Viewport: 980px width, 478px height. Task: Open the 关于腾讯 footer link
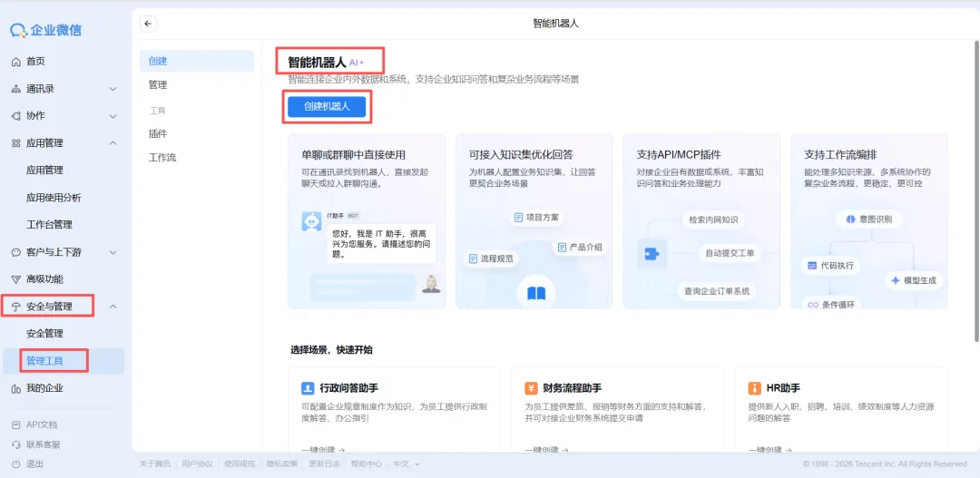pos(154,464)
